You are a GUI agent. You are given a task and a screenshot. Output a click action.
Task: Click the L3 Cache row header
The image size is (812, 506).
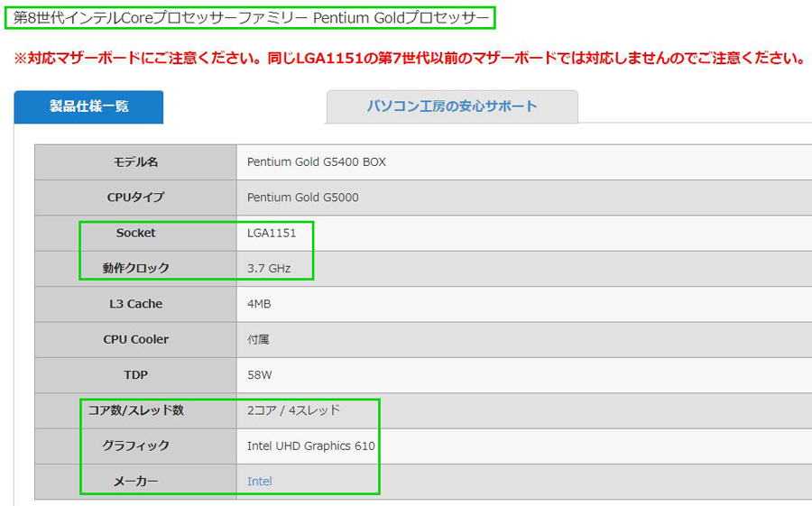[x=135, y=304]
